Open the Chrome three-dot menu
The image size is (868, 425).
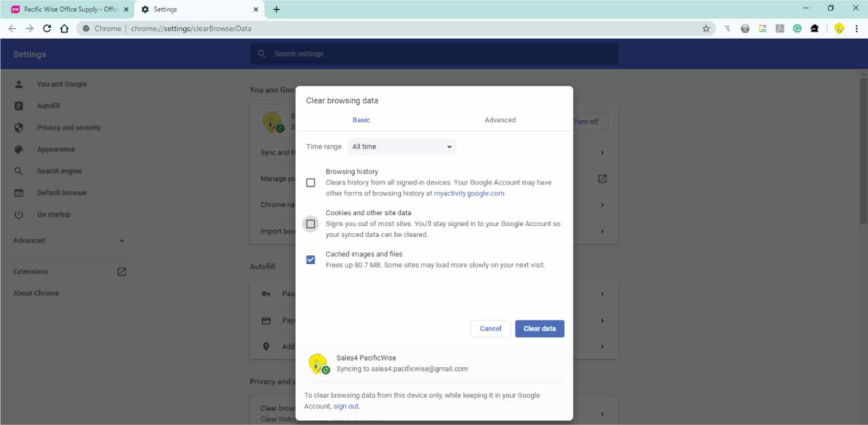[x=857, y=29]
